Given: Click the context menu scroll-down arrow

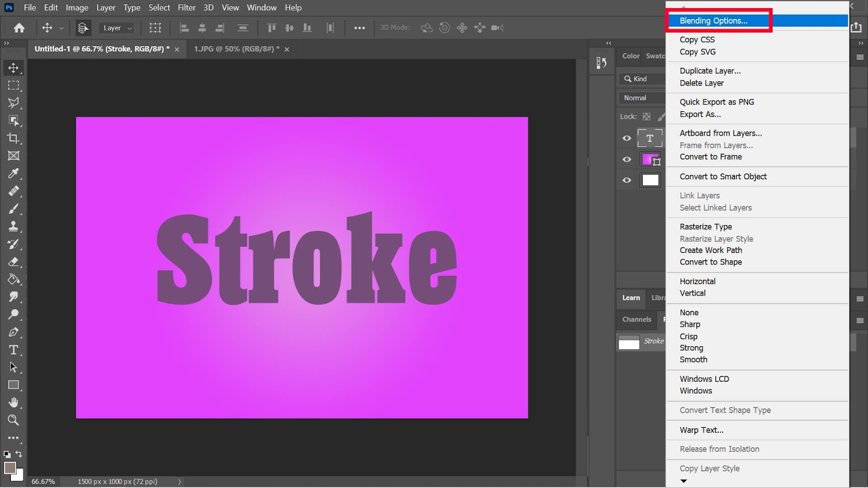Looking at the screenshot, I should click(x=684, y=481).
